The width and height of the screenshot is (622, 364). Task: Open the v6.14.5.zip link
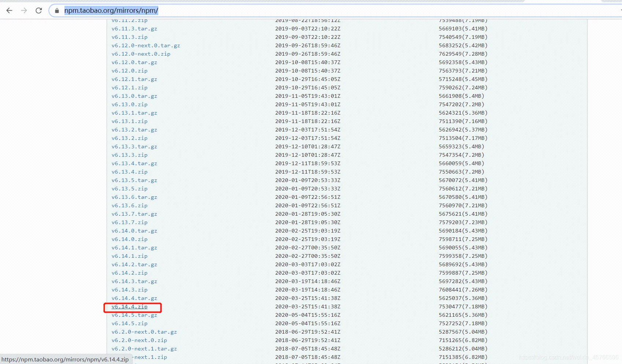130,324
